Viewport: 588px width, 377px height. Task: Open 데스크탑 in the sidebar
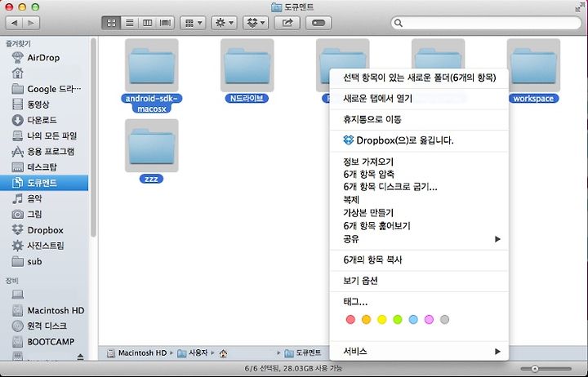[x=44, y=167]
